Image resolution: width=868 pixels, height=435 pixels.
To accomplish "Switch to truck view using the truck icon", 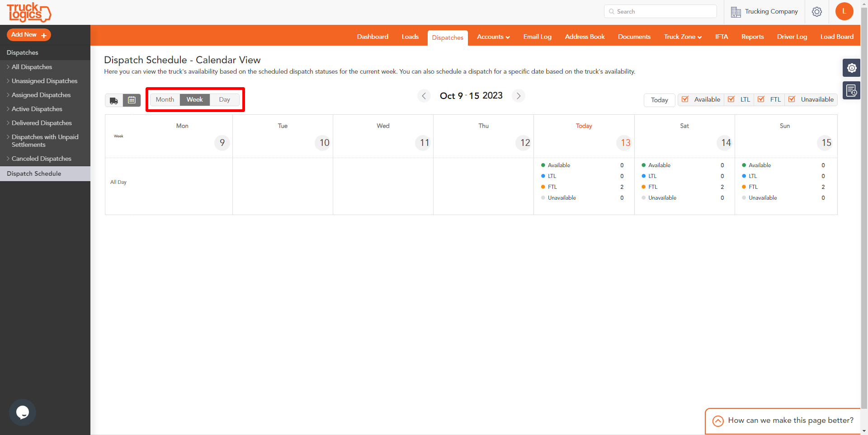I will pyautogui.click(x=113, y=100).
